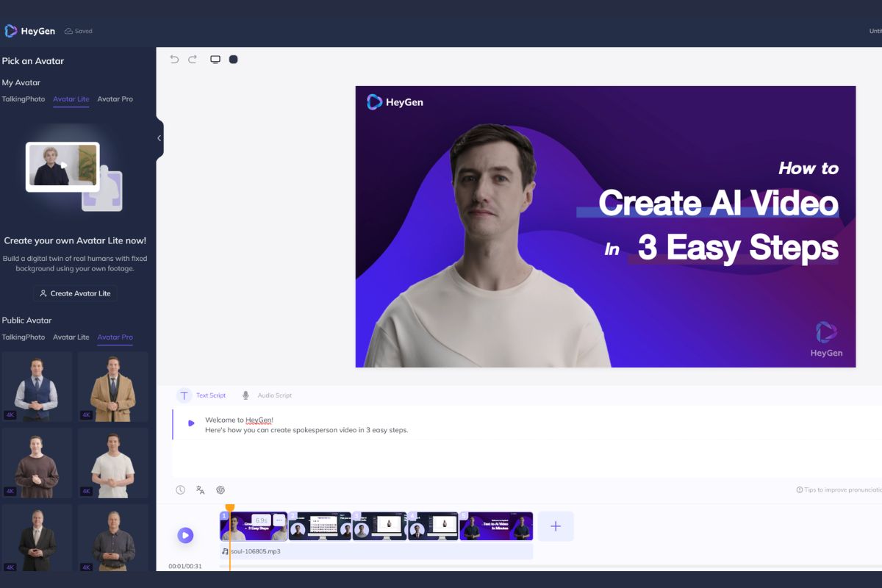This screenshot has width=882, height=588.
Task: Redo the last action
Action: (193, 59)
